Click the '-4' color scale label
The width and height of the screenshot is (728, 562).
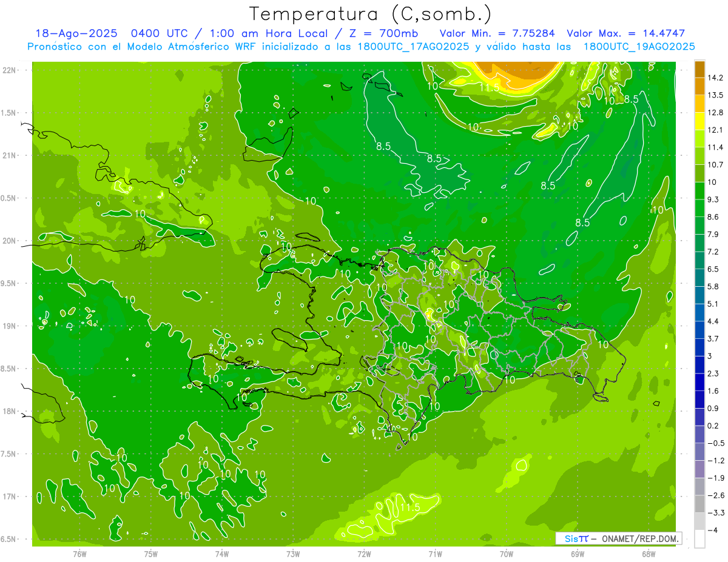pyautogui.click(x=713, y=530)
